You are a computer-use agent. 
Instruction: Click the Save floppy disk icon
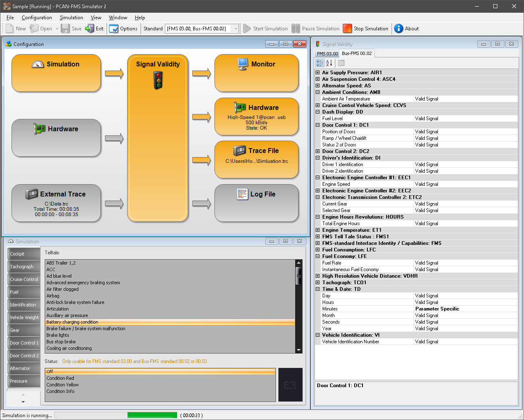65,29
